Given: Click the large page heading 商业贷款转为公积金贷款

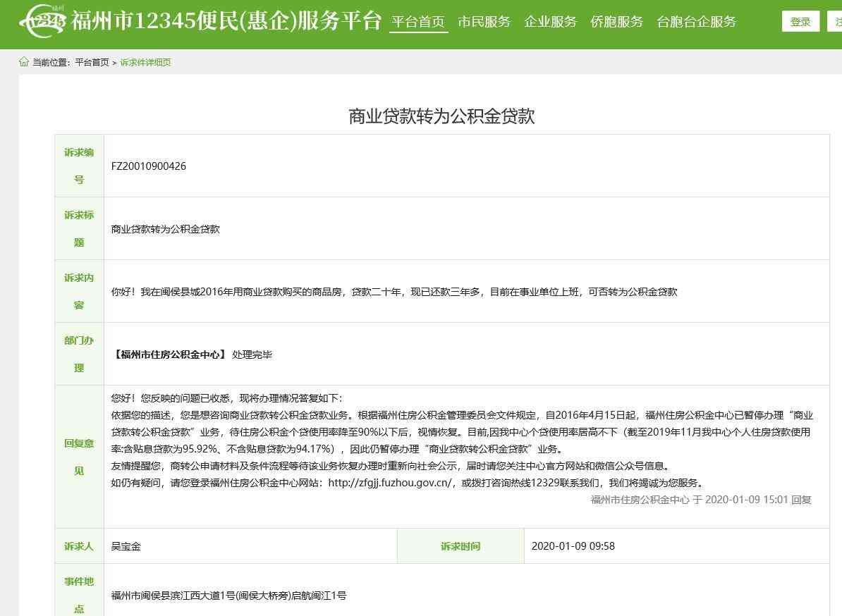Looking at the screenshot, I should 441,116.
